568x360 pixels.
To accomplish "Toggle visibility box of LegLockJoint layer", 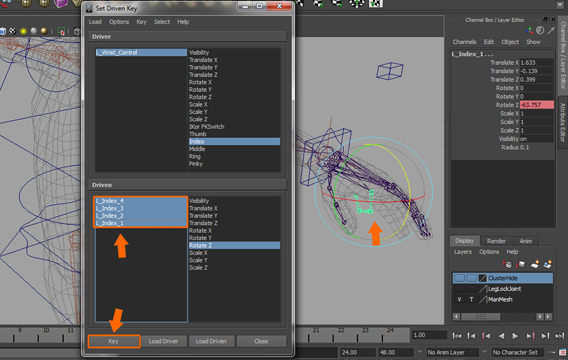I will (x=459, y=289).
